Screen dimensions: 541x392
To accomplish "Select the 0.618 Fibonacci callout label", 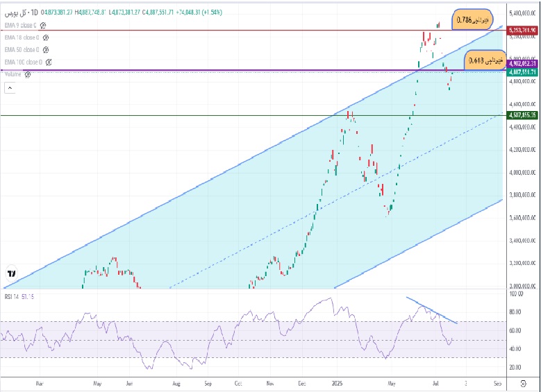I will point(485,60).
